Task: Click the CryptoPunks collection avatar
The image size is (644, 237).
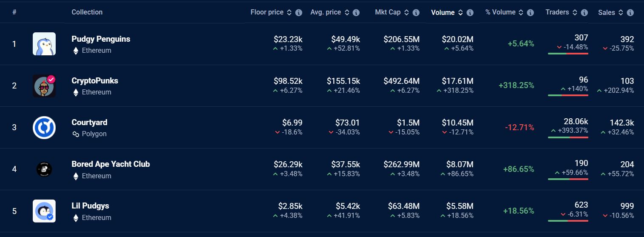Action: click(44, 86)
